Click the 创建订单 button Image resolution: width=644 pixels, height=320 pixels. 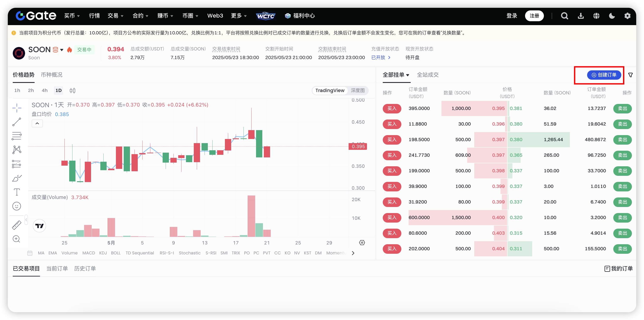click(604, 75)
